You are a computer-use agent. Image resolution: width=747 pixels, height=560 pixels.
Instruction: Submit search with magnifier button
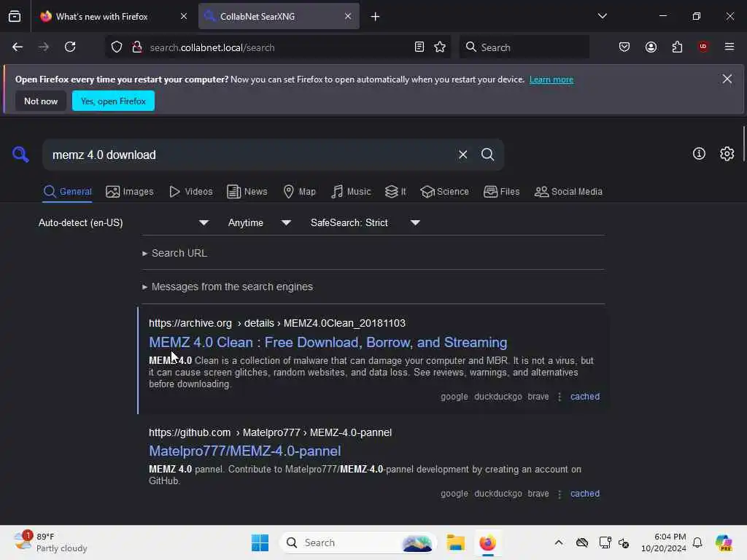(488, 155)
